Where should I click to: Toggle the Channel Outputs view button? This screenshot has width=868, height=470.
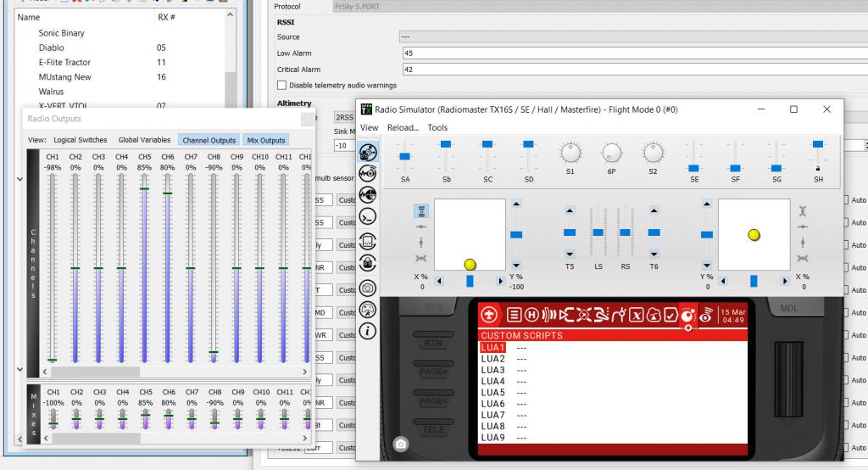coord(209,140)
